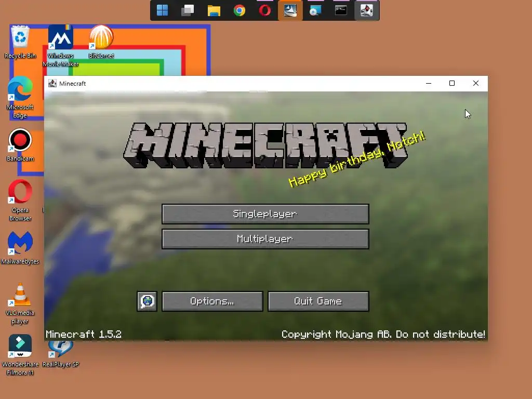Select the BitComet desktop shortcut
532x399 pixels.
(101, 42)
